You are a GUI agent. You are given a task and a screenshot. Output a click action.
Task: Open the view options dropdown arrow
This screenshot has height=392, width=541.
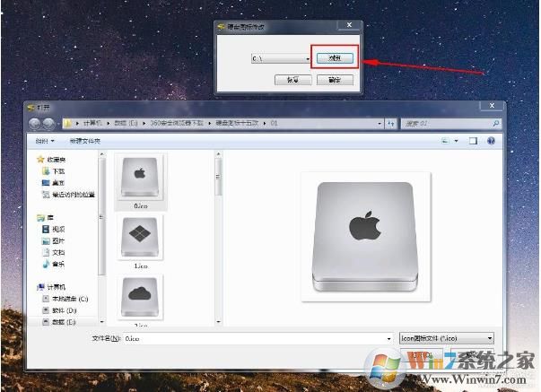(456, 141)
